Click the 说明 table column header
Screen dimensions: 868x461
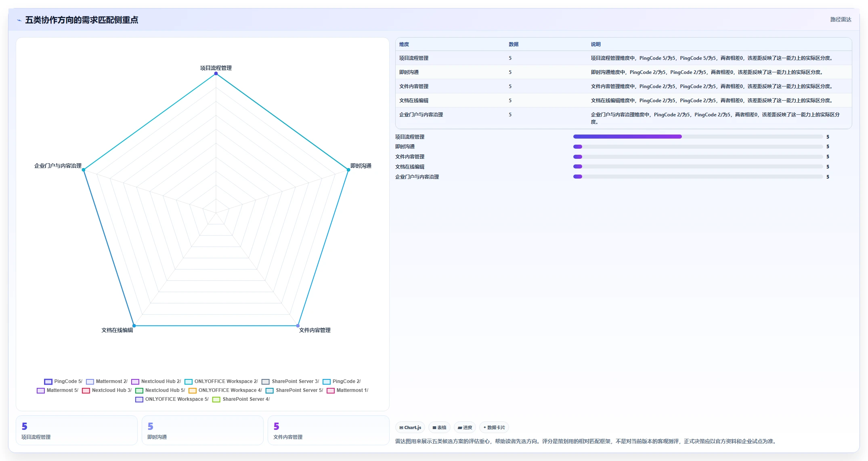(x=596, y=44)
